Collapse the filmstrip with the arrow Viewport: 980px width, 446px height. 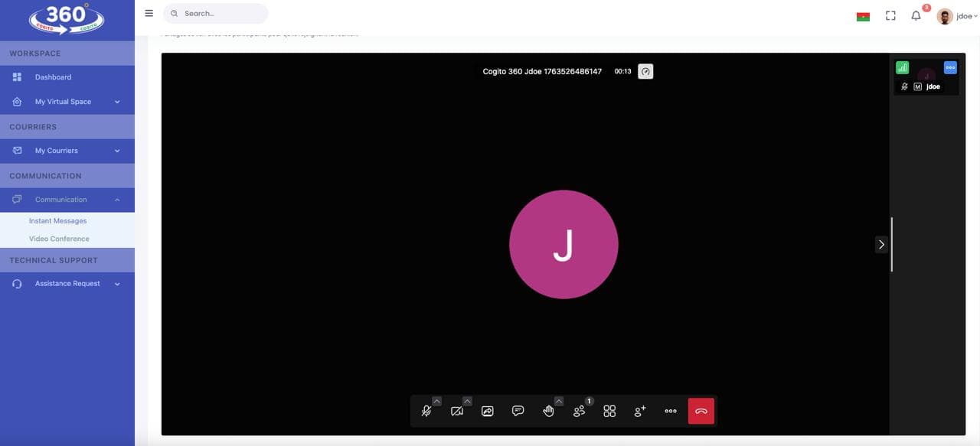point(881,245)
